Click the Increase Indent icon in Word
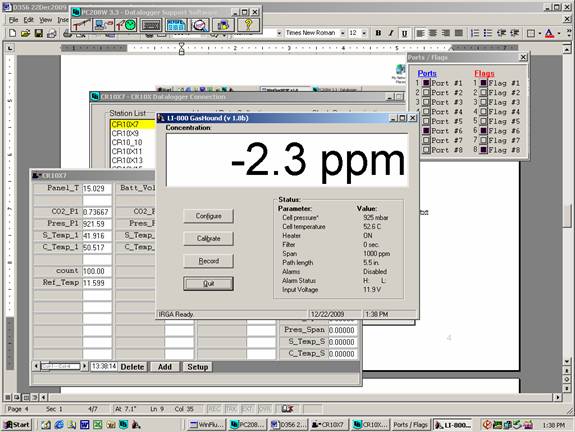 (514, 33)
